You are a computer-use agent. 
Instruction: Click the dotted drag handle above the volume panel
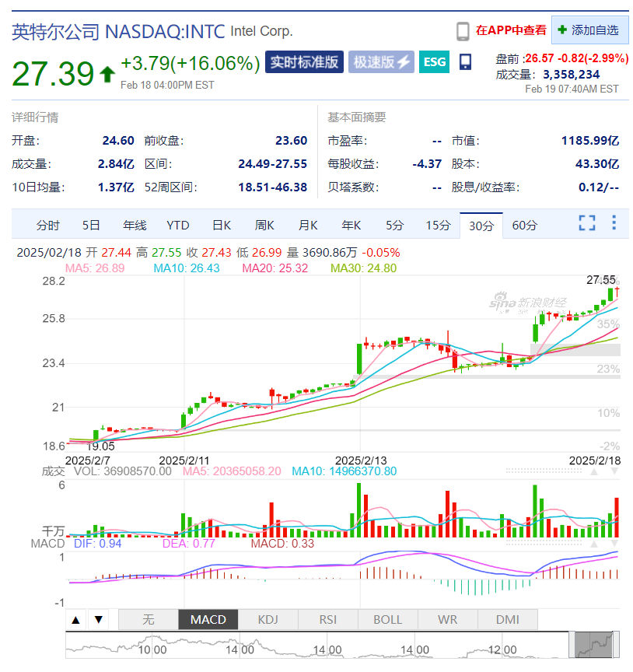pyautogui.click(x=544, y=471)
